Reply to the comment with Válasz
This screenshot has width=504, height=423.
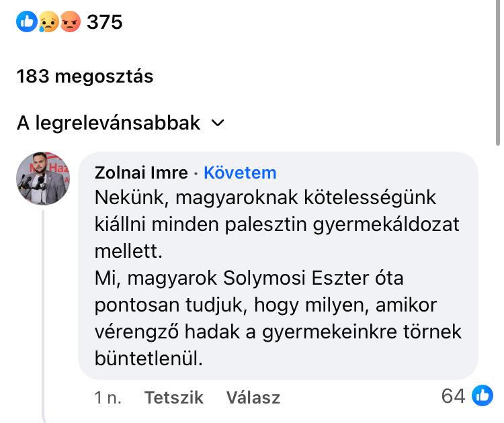(x=253, y=397)
